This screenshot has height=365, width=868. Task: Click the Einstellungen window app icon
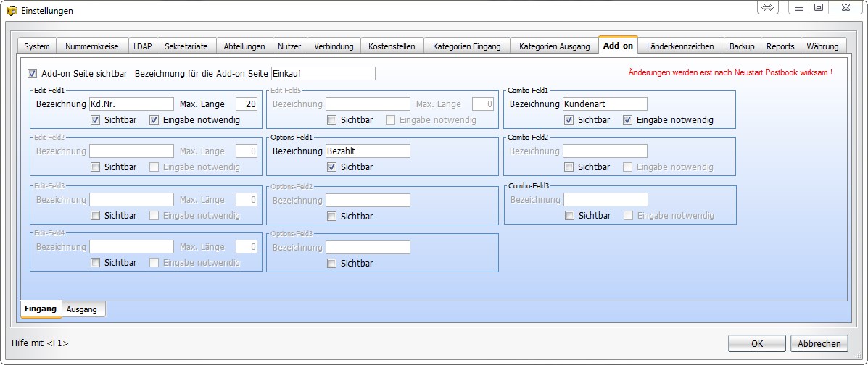(x=11, y=11)
